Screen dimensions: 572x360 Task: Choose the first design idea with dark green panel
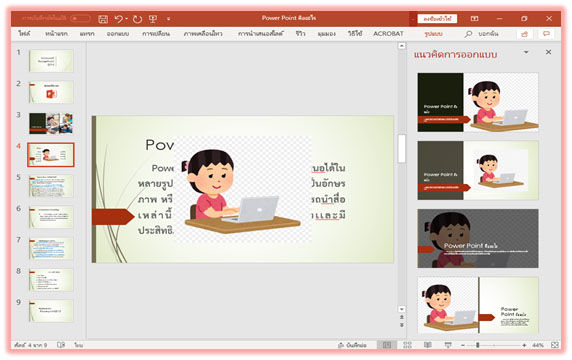click(478, 102)
